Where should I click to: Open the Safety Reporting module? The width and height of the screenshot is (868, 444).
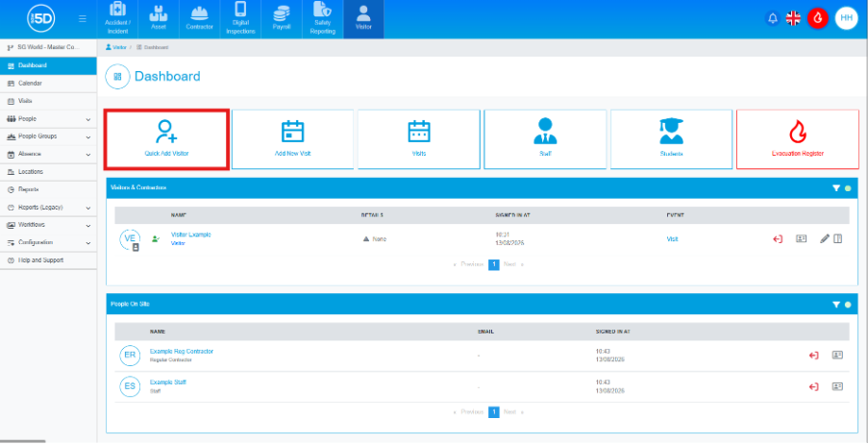click(322, 19)
